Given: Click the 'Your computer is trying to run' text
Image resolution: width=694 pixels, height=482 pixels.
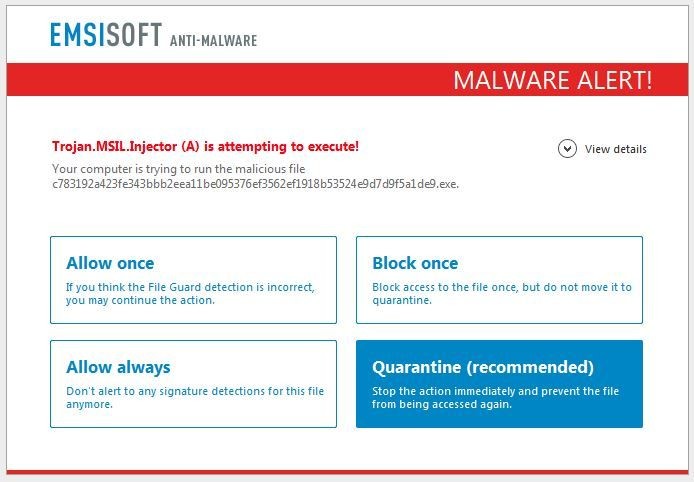Looking at the screenshot, I should (178, 169).
